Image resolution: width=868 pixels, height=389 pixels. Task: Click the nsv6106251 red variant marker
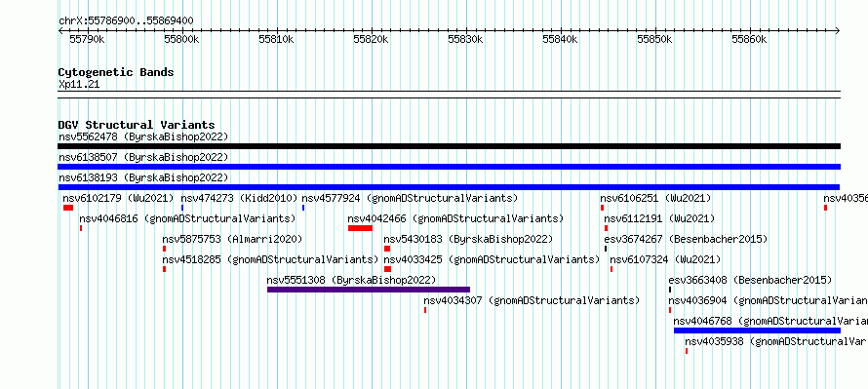[x=602, y=208]
